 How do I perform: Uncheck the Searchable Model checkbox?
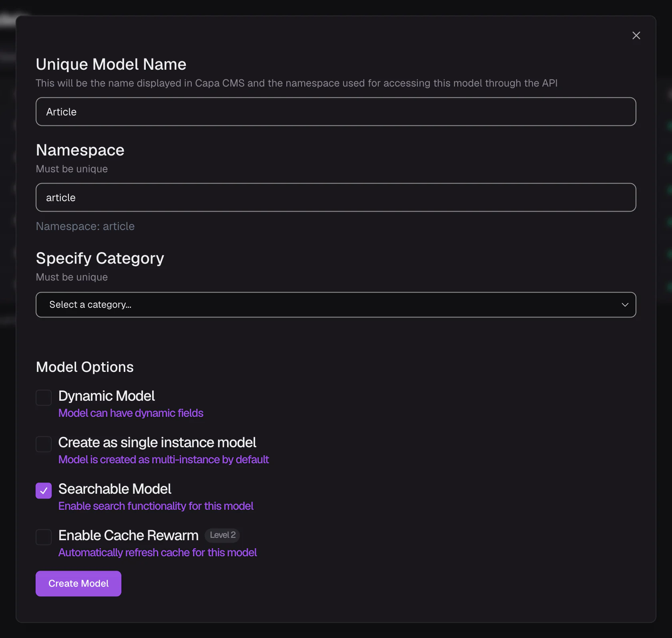44,491
